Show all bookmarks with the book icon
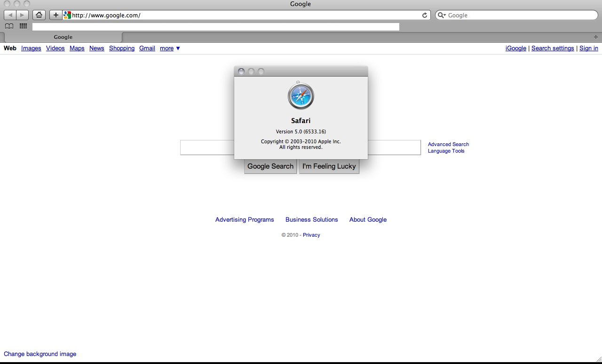Image resolution: width=602 pixels, height=364 pixels. pos(9,26)
